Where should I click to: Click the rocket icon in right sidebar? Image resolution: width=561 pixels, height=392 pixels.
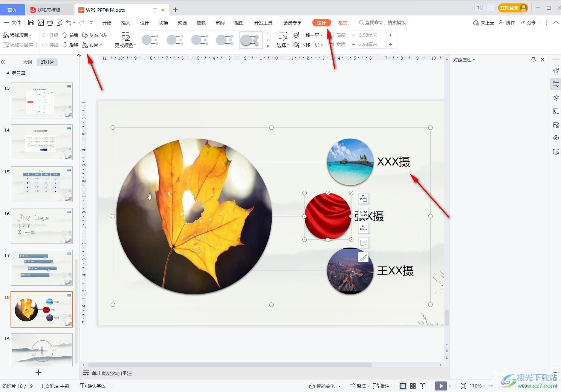tap(556, 70)
